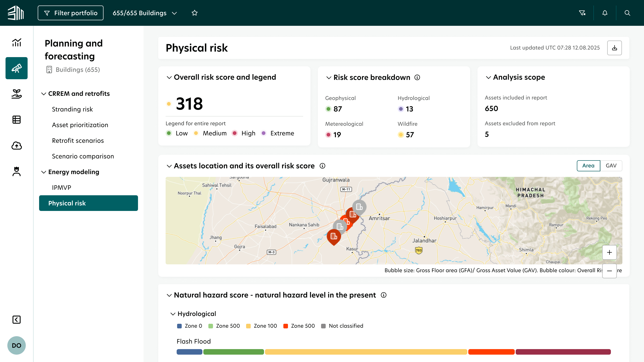
Task: Download the Physical risk report
Action: (x=615, y=48)
